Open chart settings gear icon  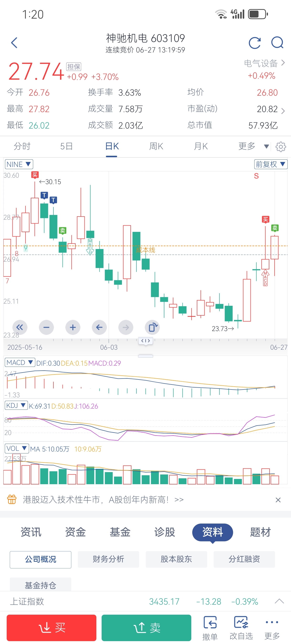[281, 146]
